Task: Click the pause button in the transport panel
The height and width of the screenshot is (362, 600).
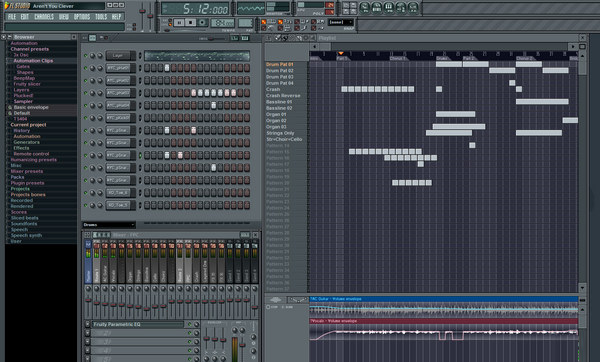Action: click(x=179, y=23)
